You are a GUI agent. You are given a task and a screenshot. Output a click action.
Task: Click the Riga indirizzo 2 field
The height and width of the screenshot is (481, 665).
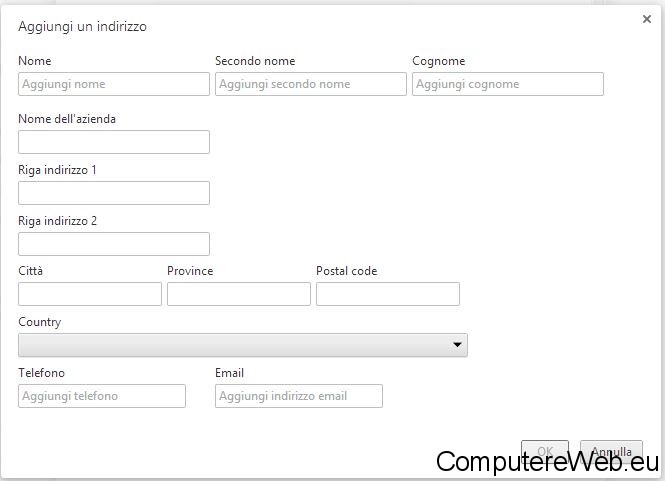114,244
